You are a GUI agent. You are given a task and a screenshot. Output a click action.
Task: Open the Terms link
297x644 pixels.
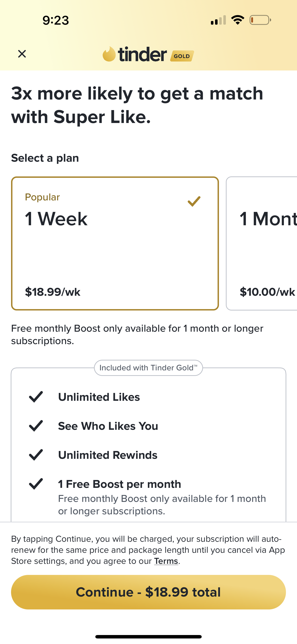click(166, 561)
